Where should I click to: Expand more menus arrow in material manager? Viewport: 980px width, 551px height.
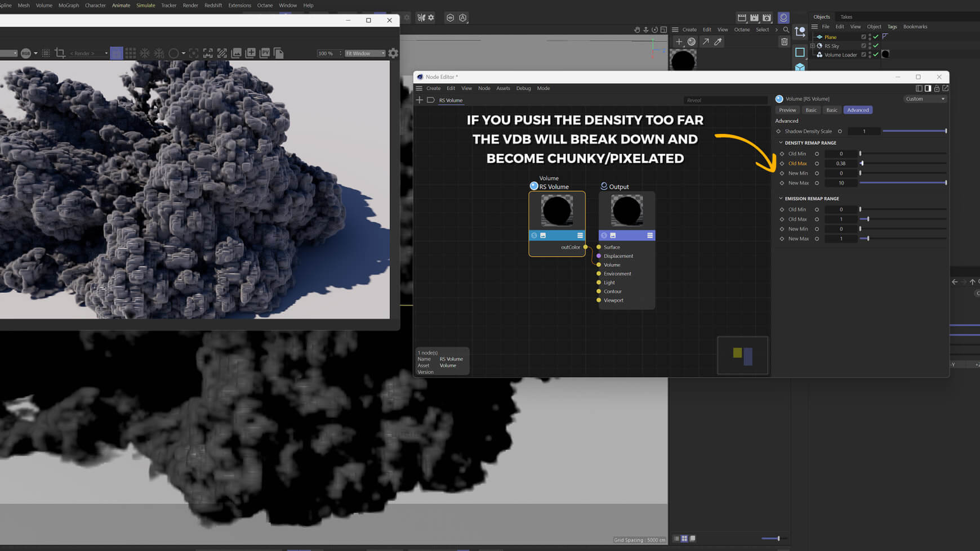pyautogui.click(x=776, y=29)
